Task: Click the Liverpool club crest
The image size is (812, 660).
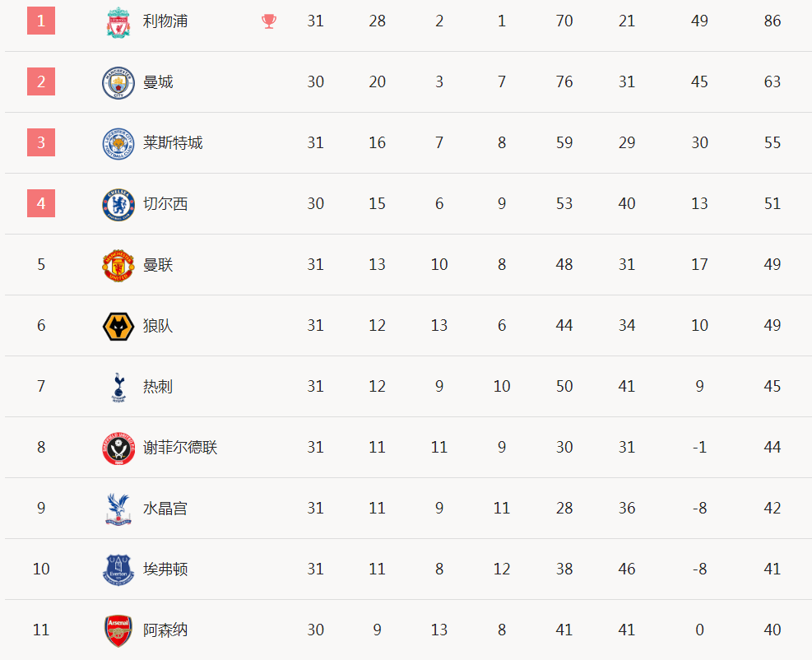Action: pyautogui.click(x=118, y=21)
